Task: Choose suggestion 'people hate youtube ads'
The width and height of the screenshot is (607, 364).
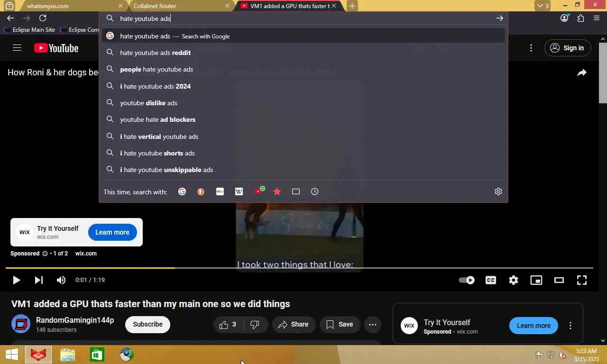Action: (x=303, y=69)
